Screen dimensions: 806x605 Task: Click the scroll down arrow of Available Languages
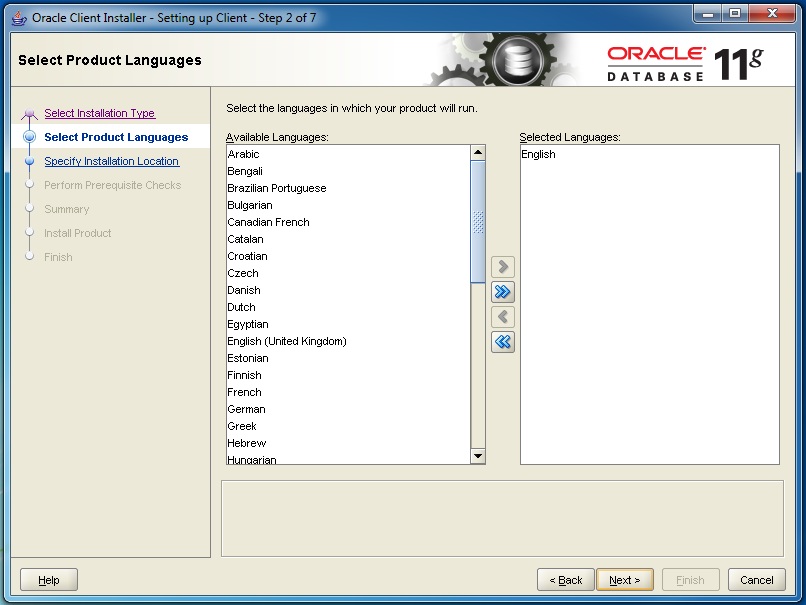point(478,456)
